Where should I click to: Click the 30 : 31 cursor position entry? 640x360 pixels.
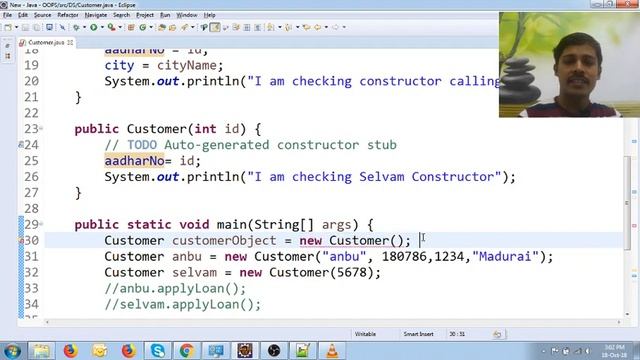point(457,334)
